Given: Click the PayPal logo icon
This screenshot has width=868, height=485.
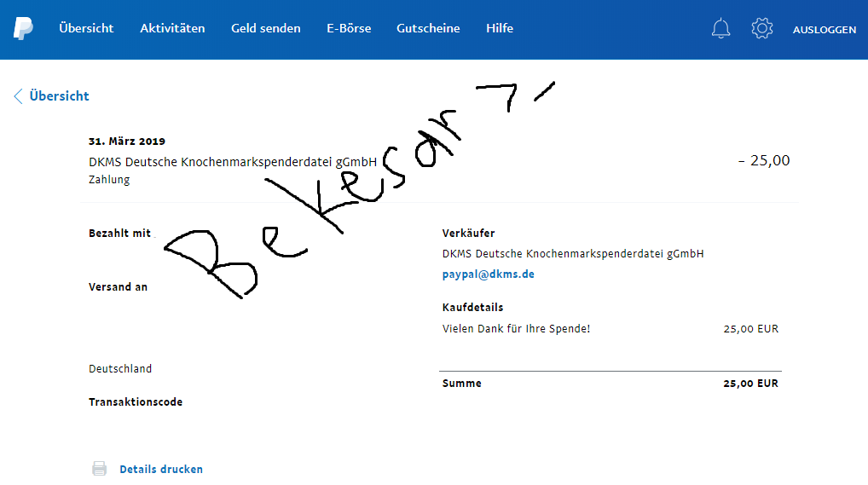Looking at the screenshot, I should pos(23,28).
